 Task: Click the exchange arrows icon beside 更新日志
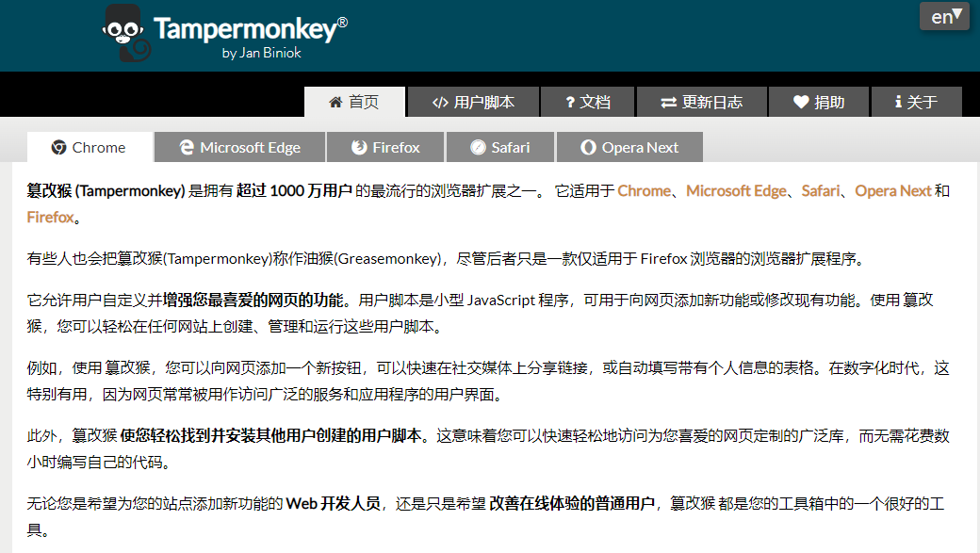click(x=669, y=103)
